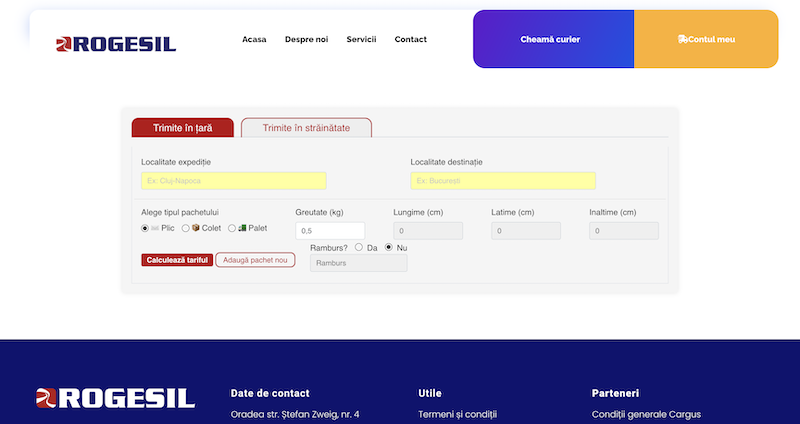This screenshot has height=424, width=800.
Task: Choose Nu for Ramburs option
Action: (x=389, y=247)
